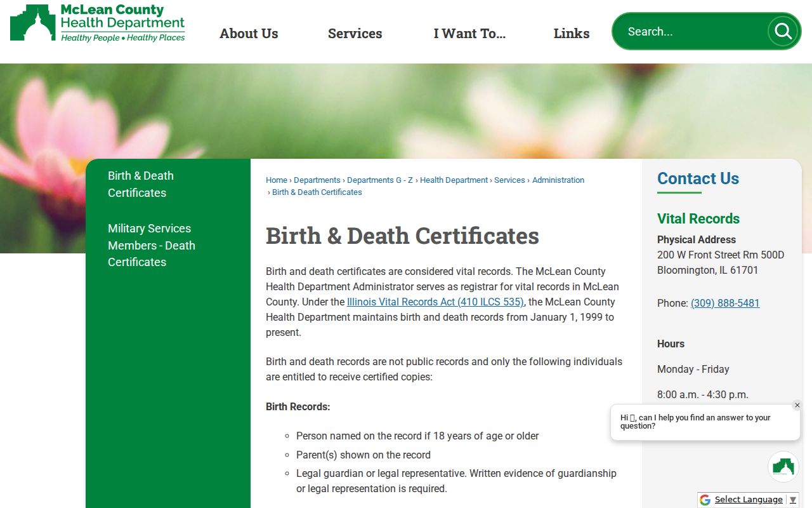Click the Contact Us heading
This screenshot has width=812, height=508.
pyautogui.click(x=698, y=178)
